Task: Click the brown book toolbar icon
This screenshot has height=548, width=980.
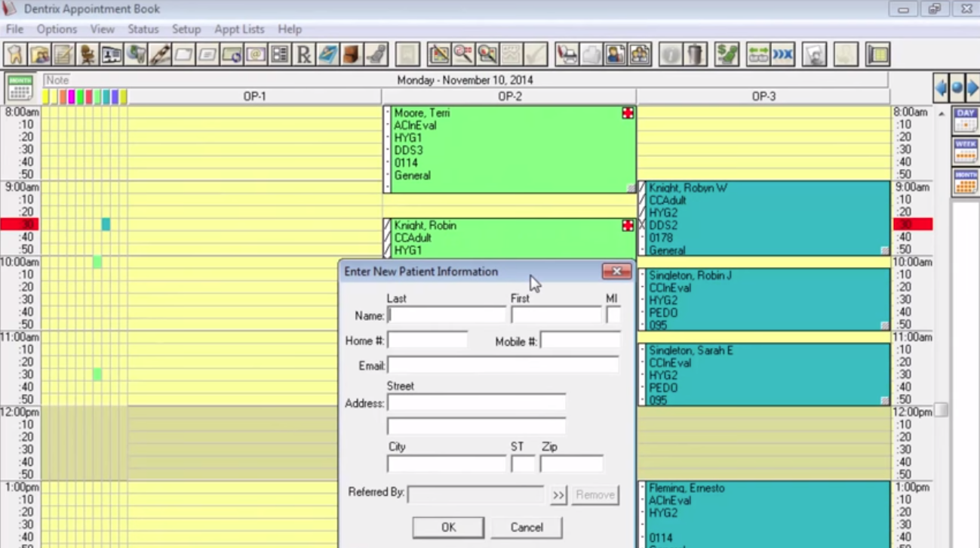Action: point(352,54)
